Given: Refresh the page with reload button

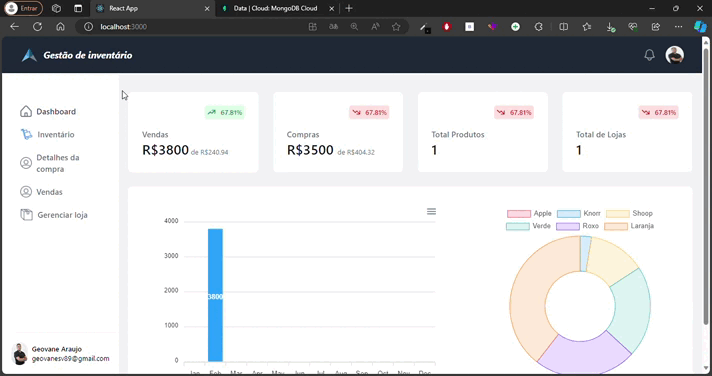Looking at the screenshot, I should (x=37, y=27).
